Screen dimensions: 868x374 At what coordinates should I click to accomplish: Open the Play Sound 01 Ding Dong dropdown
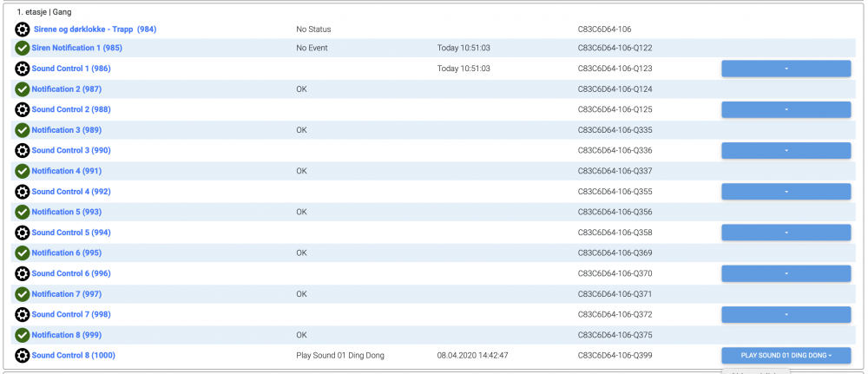point(786,356)
